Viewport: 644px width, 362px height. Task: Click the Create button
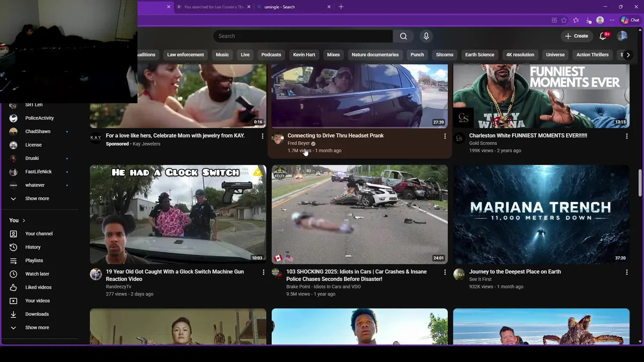576,36
